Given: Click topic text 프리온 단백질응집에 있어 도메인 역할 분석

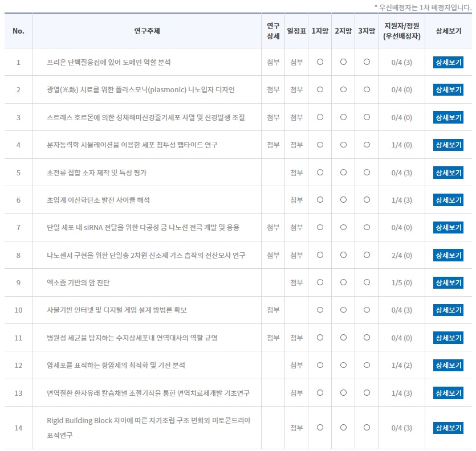Looking at the screenshot, I should (109, 62).
